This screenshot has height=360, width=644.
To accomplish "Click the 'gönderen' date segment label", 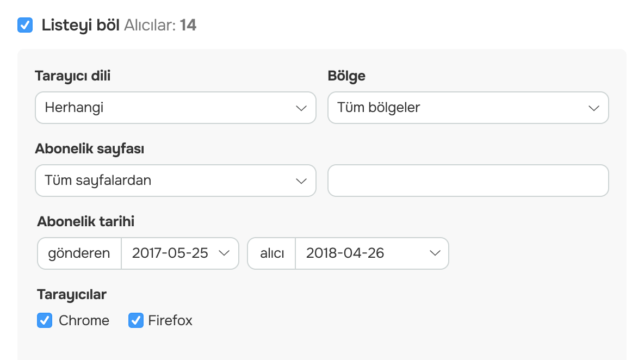I will (79, 253).
